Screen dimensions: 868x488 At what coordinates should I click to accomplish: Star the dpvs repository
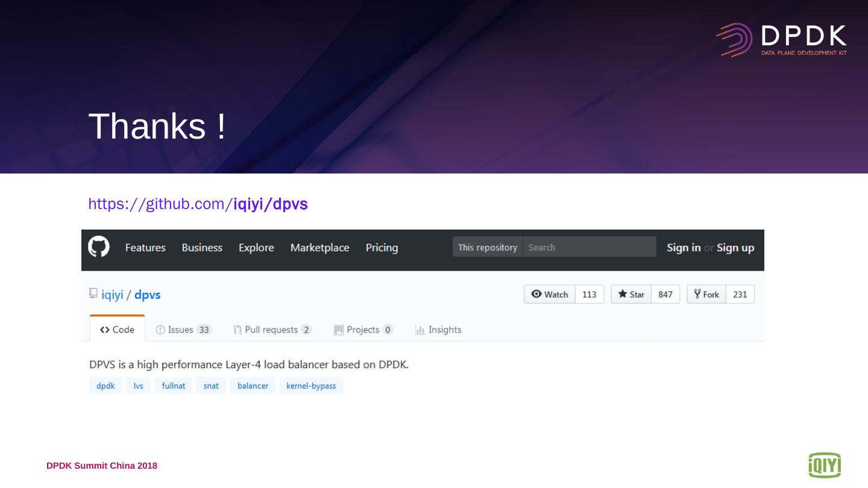click(631, 294)
